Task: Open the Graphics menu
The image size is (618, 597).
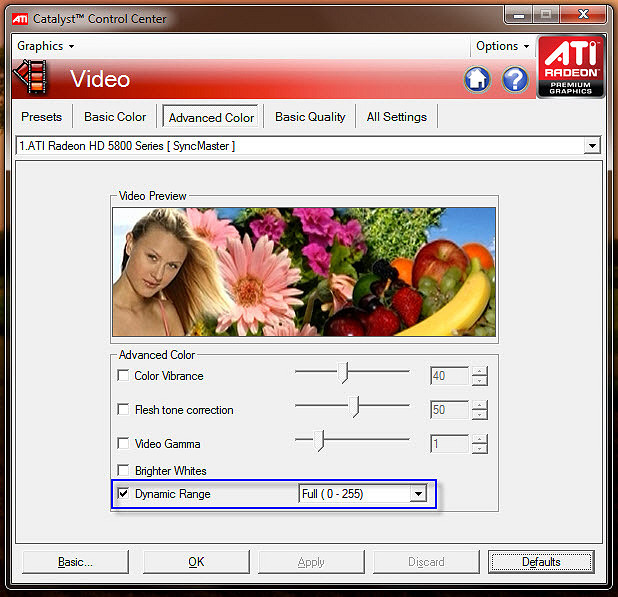Action: (45, 46)
